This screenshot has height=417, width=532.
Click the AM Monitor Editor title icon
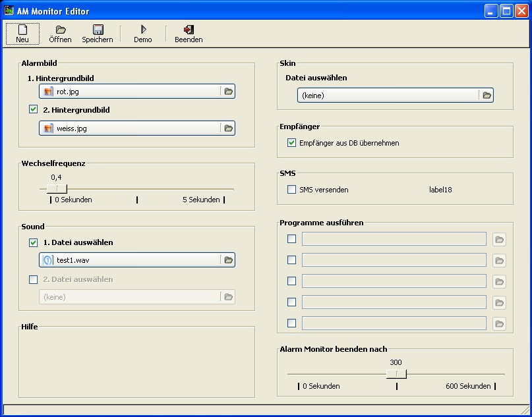click(x=9, y=11)
